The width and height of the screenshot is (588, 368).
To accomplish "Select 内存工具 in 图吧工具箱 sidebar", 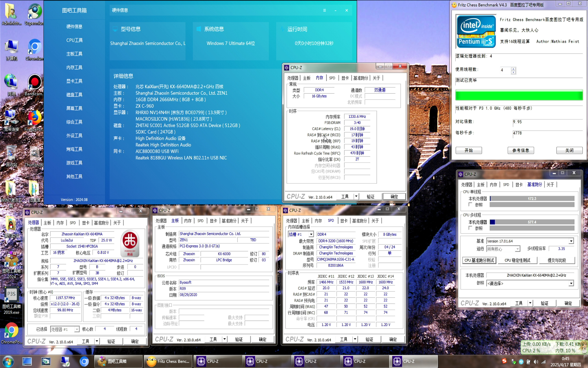I will (x=74, y=67).
